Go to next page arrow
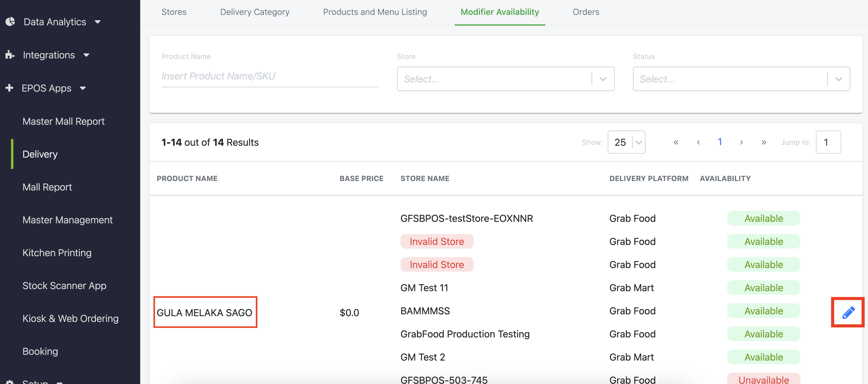 point(741,142)
